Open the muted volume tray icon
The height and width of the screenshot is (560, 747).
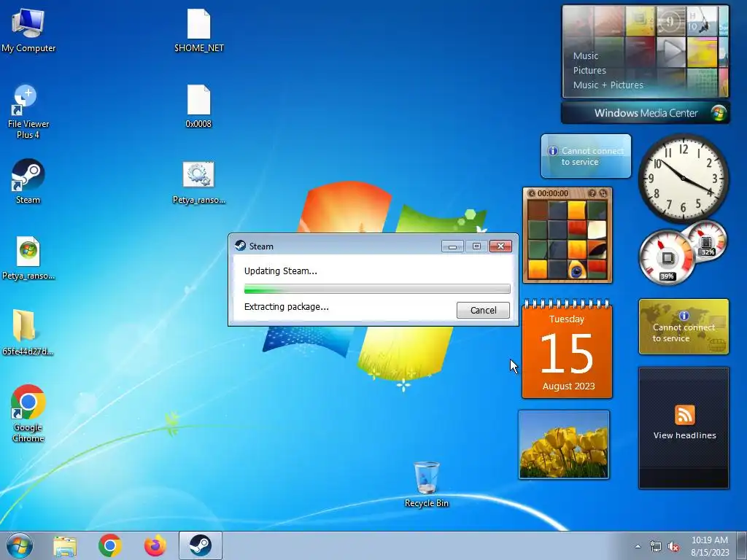(673, 547)
